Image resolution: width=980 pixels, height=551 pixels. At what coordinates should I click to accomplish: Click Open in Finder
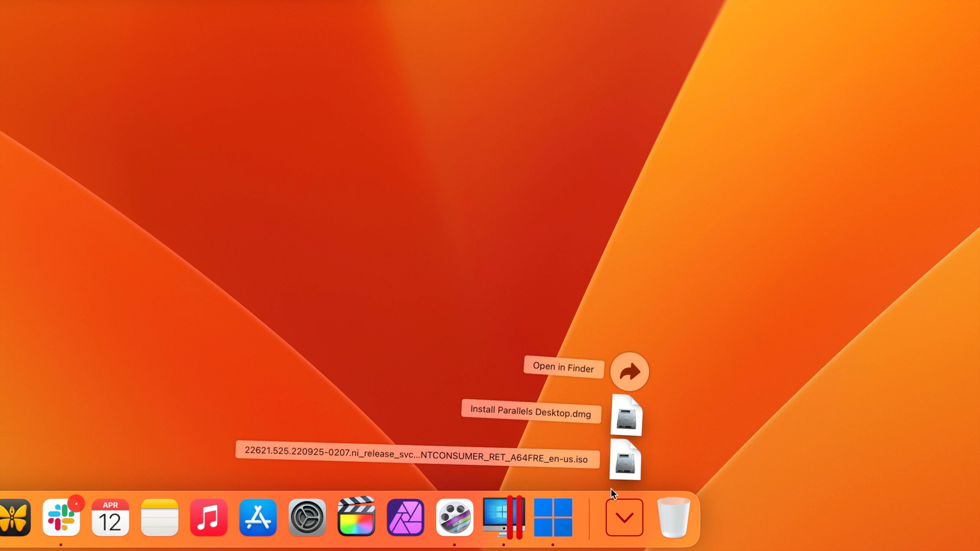[x=564, y=368]
